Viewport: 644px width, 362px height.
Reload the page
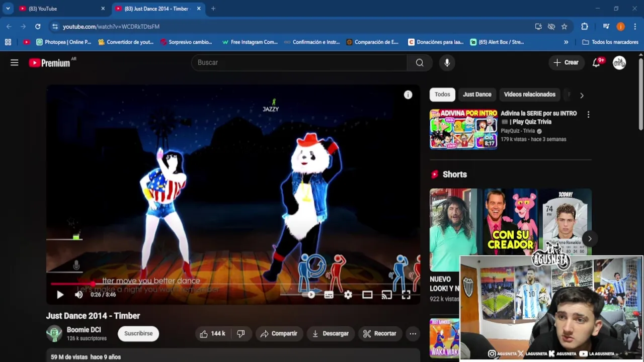pyautogui.click(x=38, y=27)
